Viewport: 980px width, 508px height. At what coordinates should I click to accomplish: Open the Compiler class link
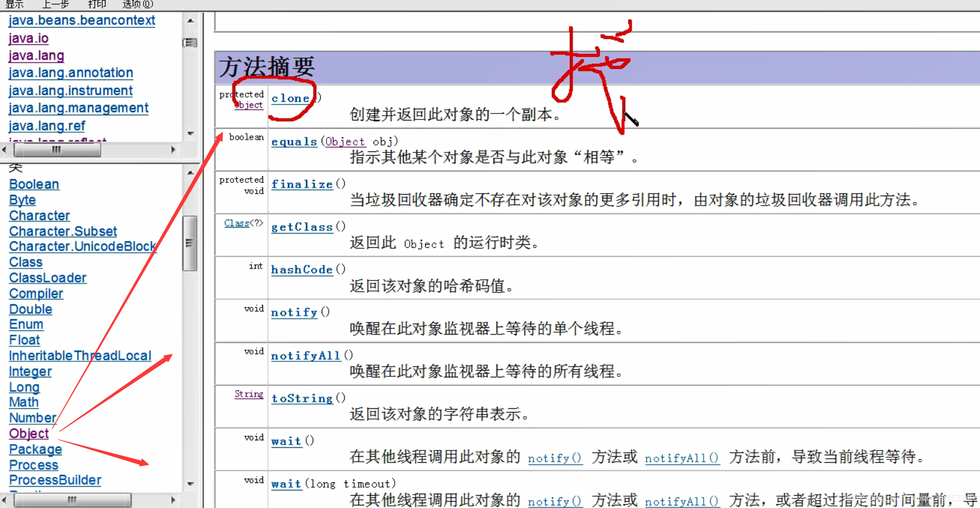pyautogui.click(x=36, y=294)
